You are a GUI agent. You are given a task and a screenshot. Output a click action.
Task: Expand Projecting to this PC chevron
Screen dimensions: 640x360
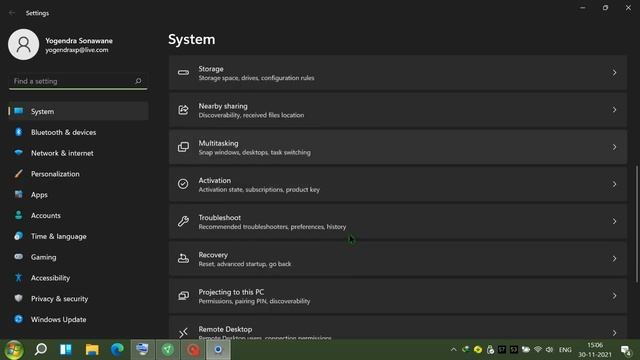pos(614,296)
